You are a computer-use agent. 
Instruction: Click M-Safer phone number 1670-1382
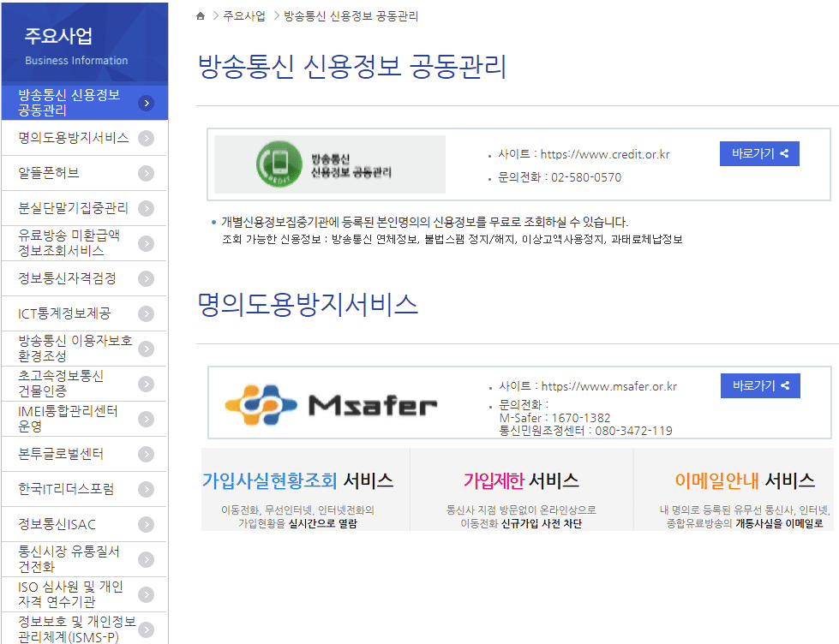click(580, 418)
